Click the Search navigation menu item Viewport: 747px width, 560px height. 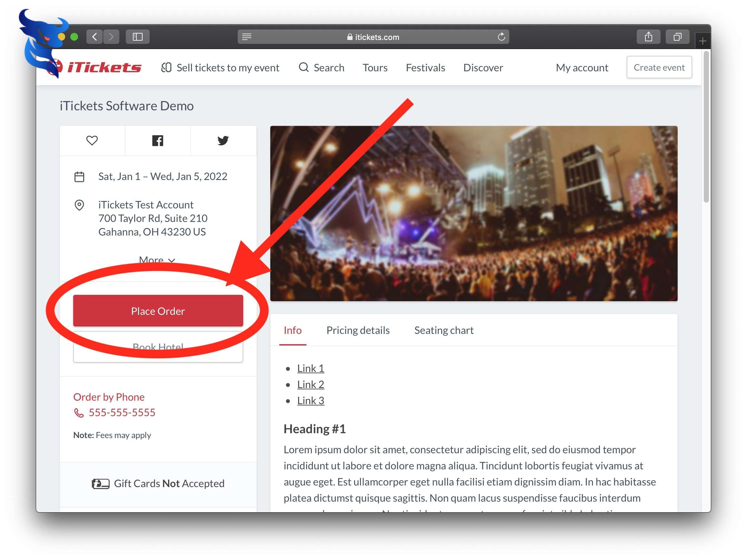pos(321,67)
